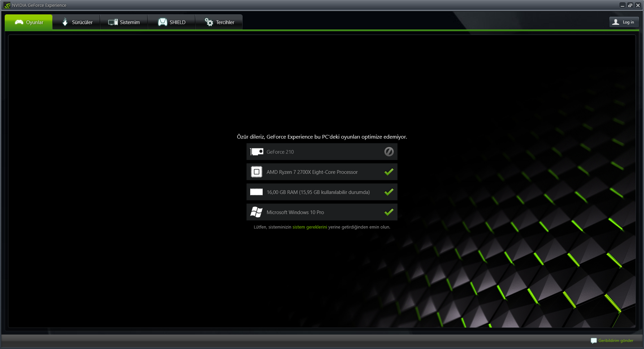Click Geribildirim gönder link
This screenshot has height=349, width=644.
(x=616, y=341)
